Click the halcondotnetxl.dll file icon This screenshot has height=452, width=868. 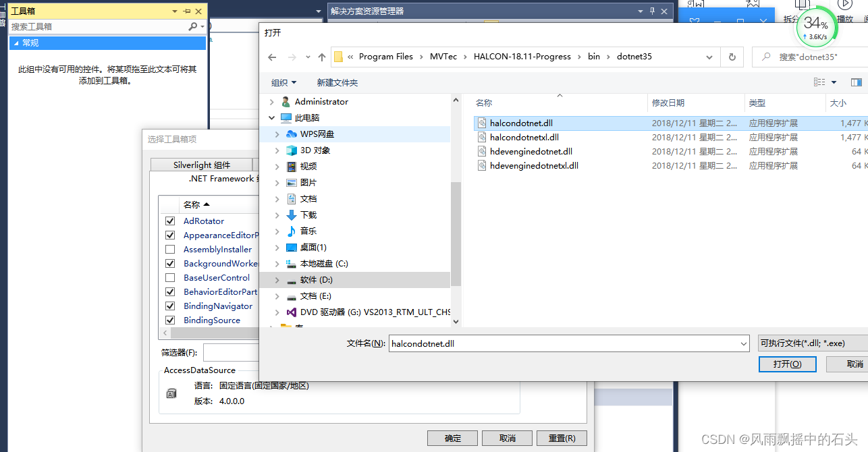[x=482, y=138]
